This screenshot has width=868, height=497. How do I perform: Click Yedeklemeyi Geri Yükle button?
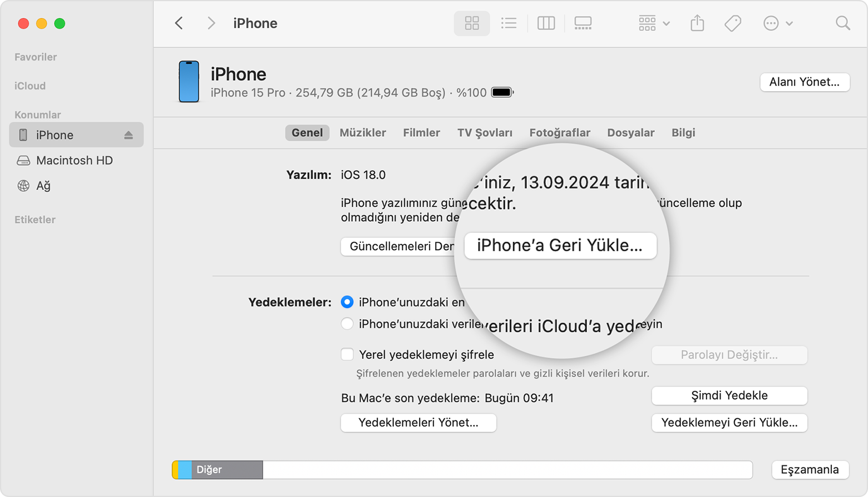tap(729, 423)
